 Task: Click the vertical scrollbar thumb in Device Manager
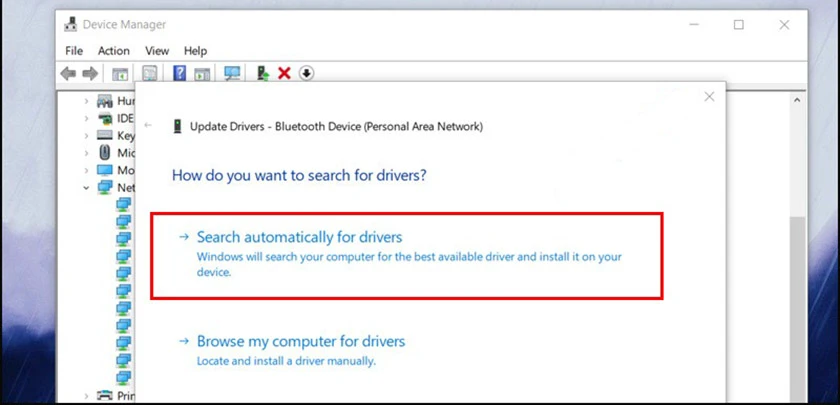coord(797,310)
